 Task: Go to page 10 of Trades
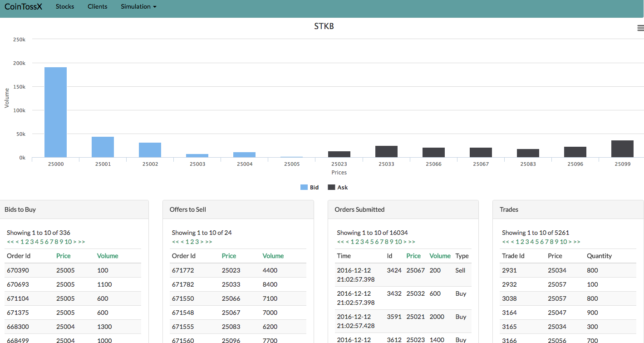[564, 242]
